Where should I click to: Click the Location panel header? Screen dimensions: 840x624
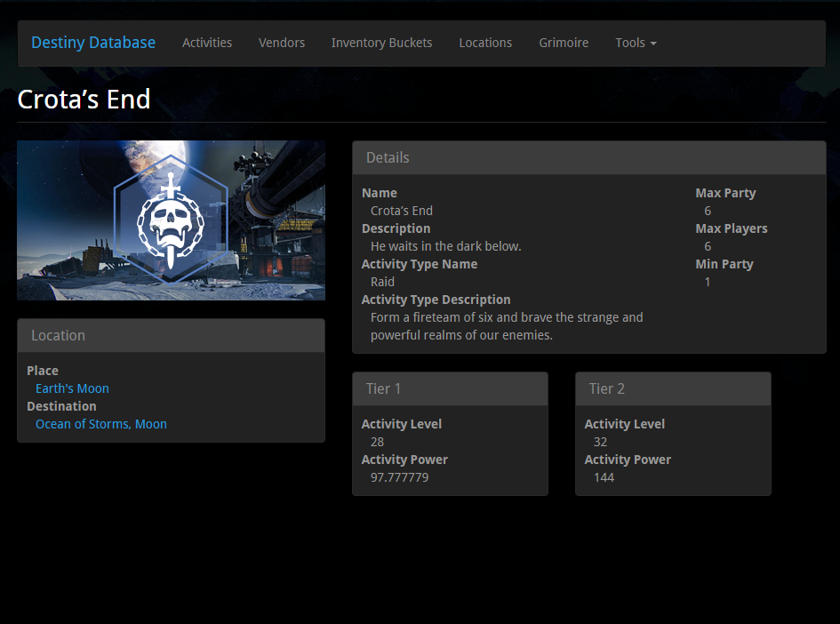[171, 335]
